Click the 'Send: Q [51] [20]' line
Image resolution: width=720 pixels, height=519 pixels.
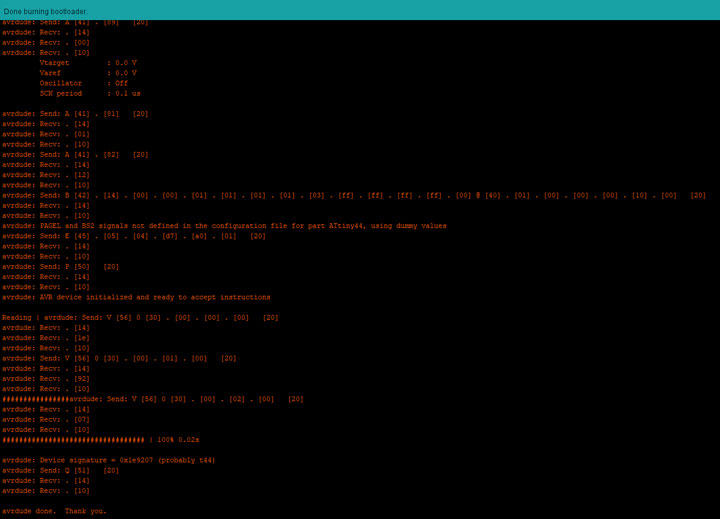pos(61,470)
